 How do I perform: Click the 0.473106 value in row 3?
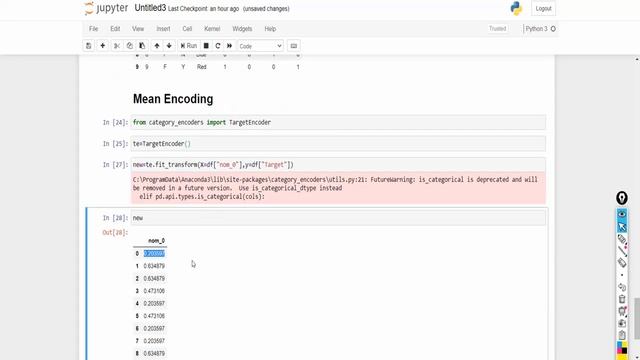click(154, 291)
